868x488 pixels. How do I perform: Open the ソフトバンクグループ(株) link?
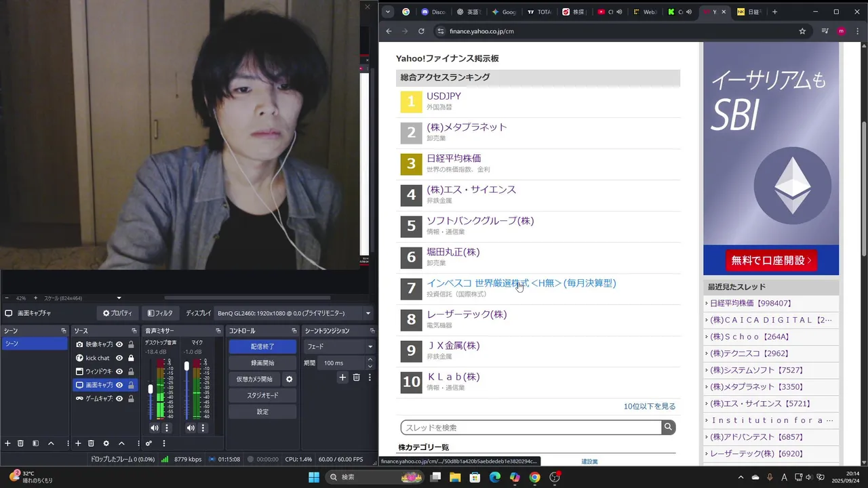point(480,221)
